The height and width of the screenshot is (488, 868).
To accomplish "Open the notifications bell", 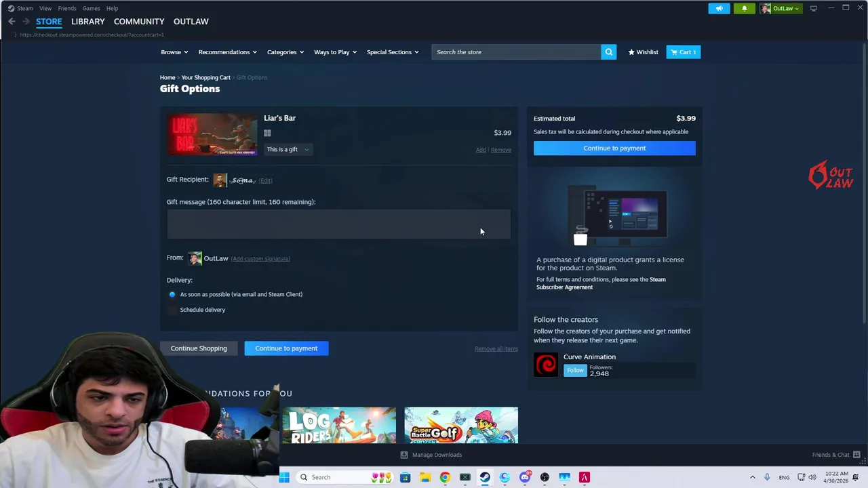I will tap(744, 8).
